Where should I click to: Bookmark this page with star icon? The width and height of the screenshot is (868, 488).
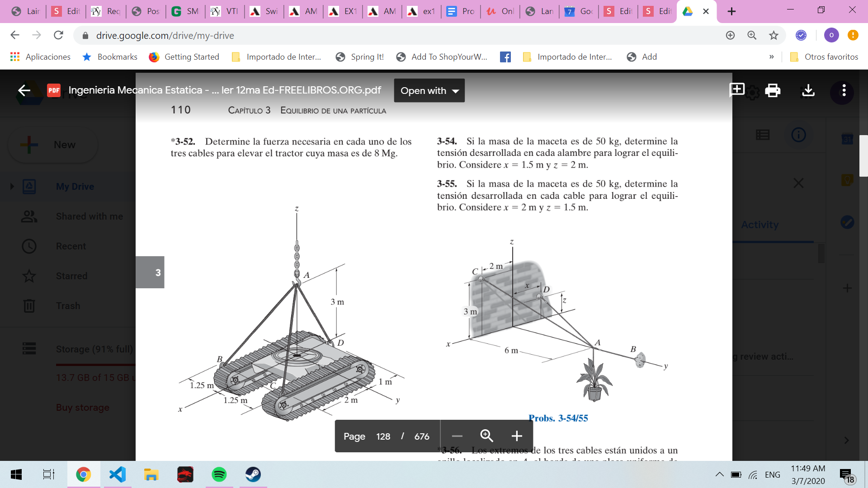774,35
